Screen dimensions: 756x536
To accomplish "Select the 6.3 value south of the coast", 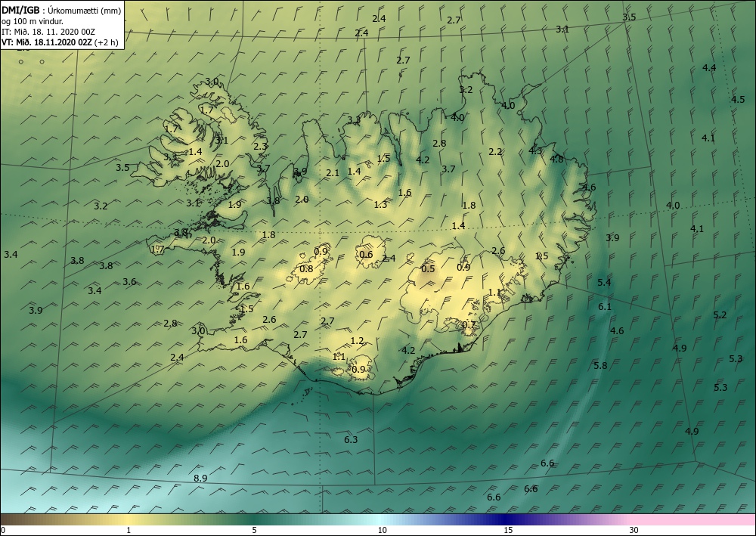I will pos(351,439).
